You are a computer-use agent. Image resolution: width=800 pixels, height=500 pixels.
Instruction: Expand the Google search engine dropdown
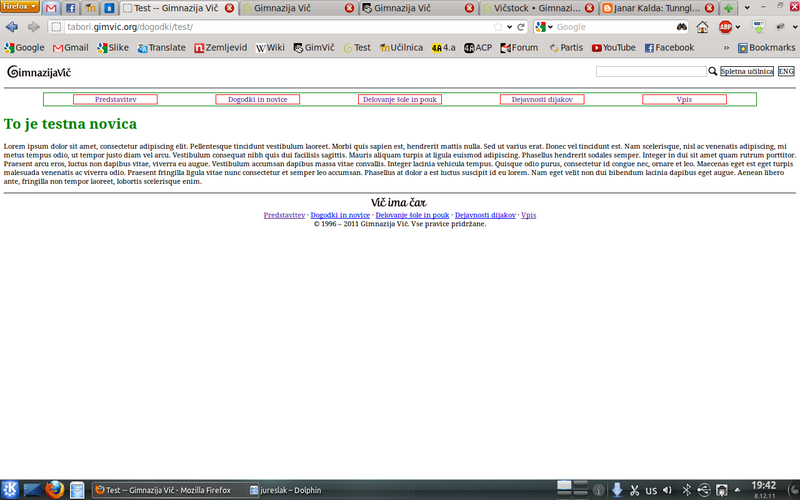pyautogui.click(x=546, y=27)
